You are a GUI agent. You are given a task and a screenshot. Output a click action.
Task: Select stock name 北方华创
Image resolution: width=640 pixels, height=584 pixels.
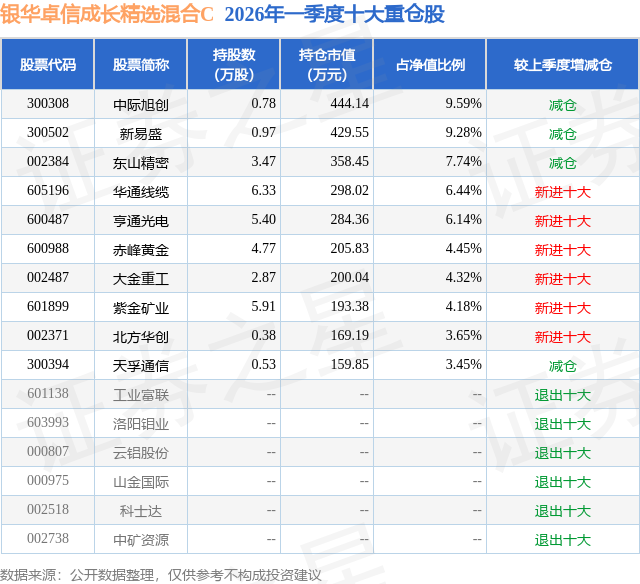[141, 337]
